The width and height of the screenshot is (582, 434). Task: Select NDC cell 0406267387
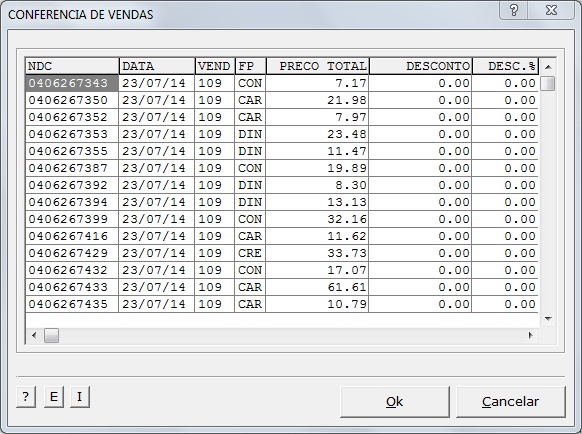pyautogui.click(x=72, y=168)
